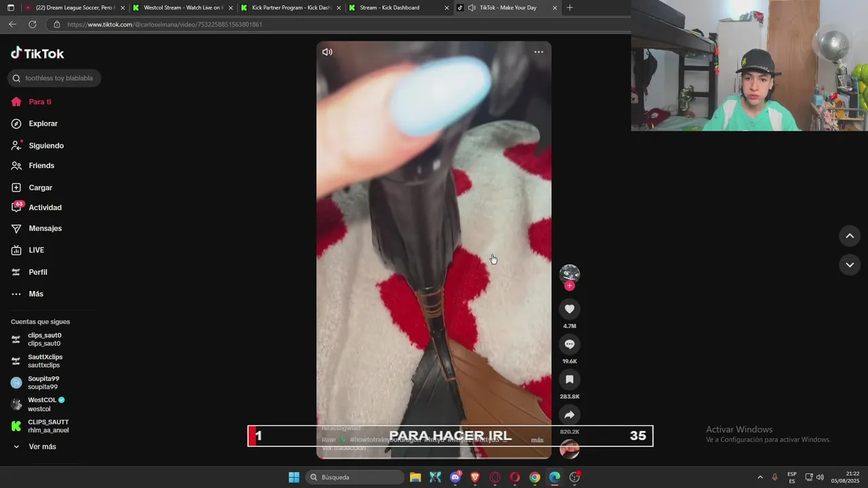Reload the current page
This screenshot has height=488, width=868.
32,24
